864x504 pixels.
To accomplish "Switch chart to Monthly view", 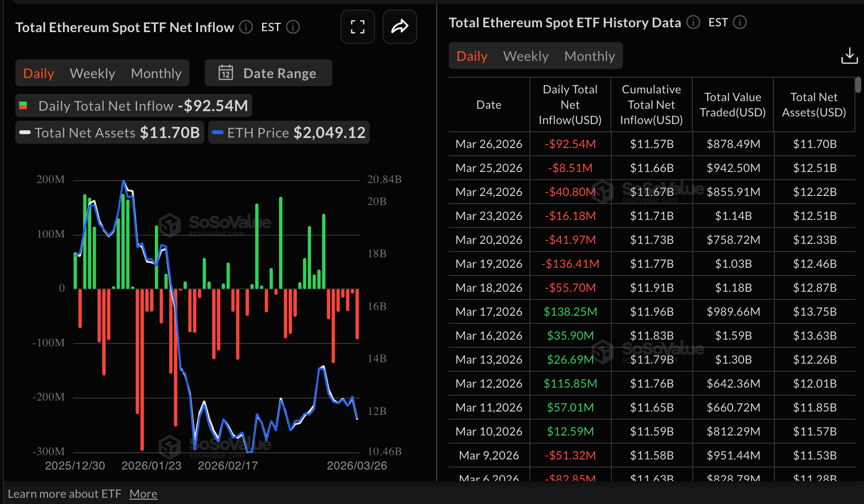I will [156, 73].
